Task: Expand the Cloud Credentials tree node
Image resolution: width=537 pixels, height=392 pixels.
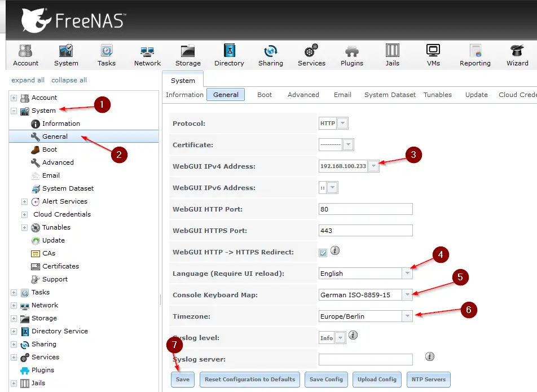Action: (x=24, y=215)
